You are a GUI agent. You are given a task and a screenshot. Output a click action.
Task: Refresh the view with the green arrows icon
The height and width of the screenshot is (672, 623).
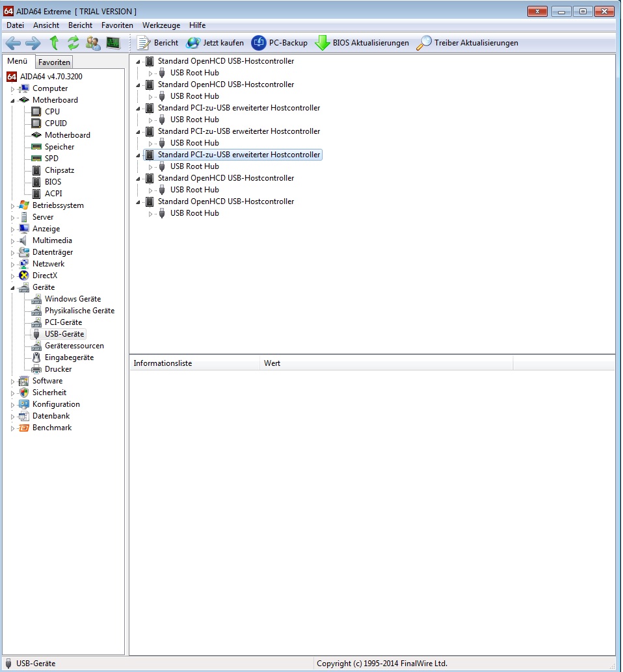point(73,43)
